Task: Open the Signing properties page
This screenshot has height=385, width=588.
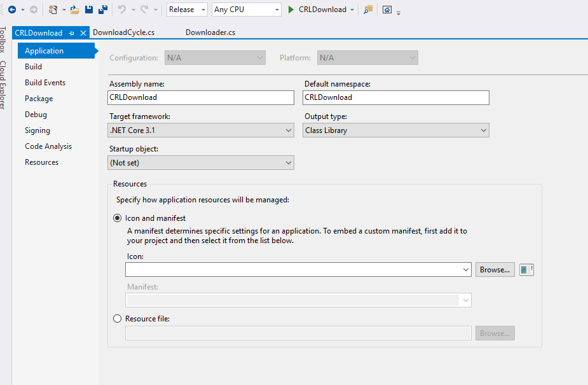Action: [x=38, y=130]
